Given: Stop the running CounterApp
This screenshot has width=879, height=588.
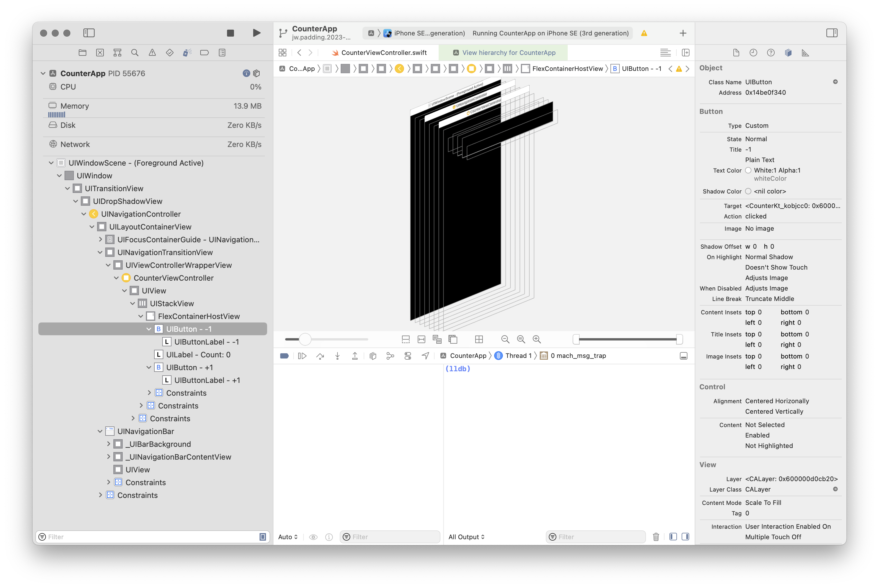Looking at the screenshot, I should point(230,33).
